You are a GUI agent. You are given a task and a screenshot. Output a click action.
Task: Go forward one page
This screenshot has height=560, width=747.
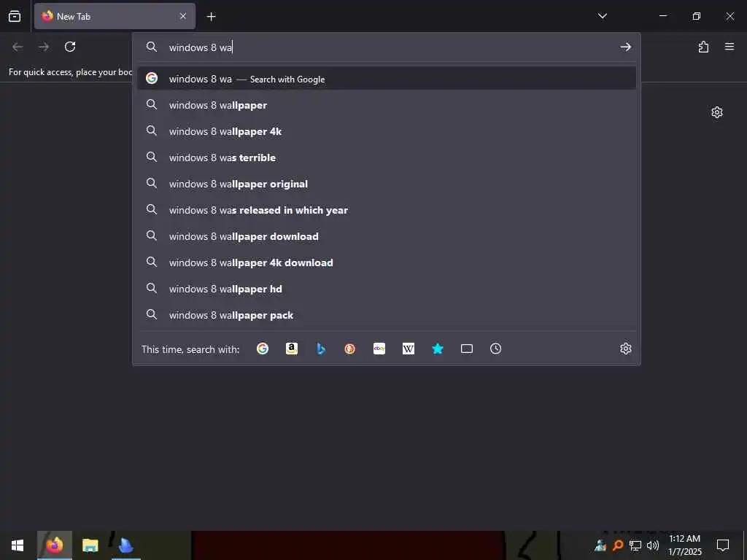[x=44, y=47]
